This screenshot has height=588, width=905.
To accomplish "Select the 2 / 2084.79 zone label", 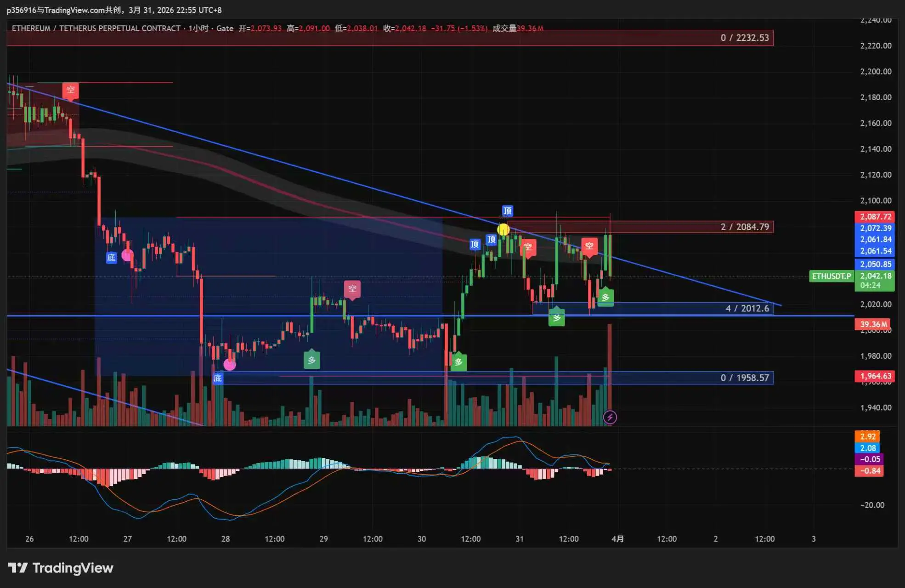I will [x=744, y=227].
